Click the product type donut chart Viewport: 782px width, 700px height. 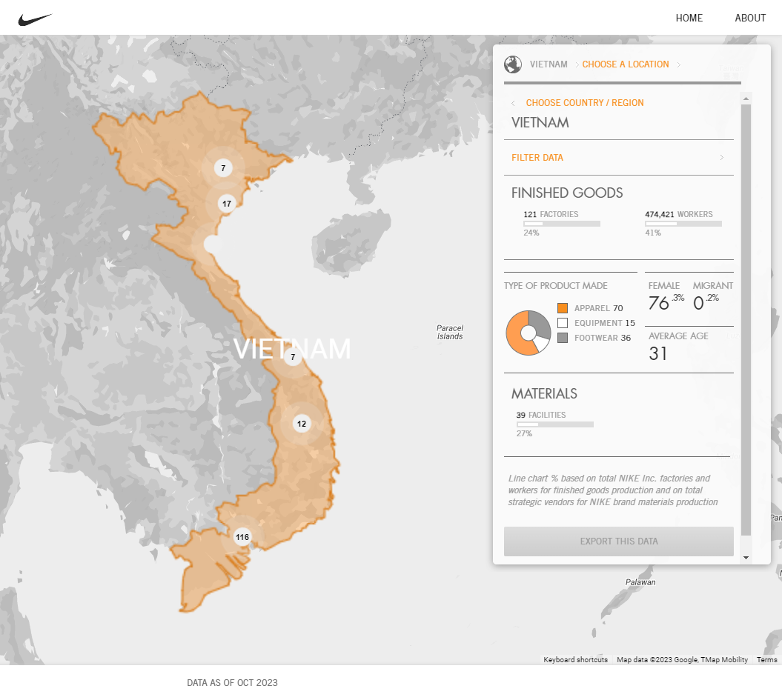(528, 333)
